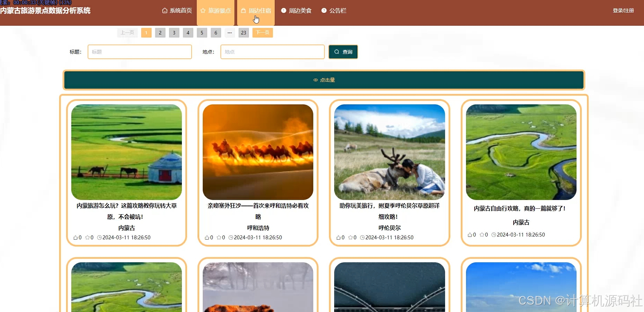
Task: Click location text 呼伦贝尔 on the third card
Action: click(x=389, y=228)
